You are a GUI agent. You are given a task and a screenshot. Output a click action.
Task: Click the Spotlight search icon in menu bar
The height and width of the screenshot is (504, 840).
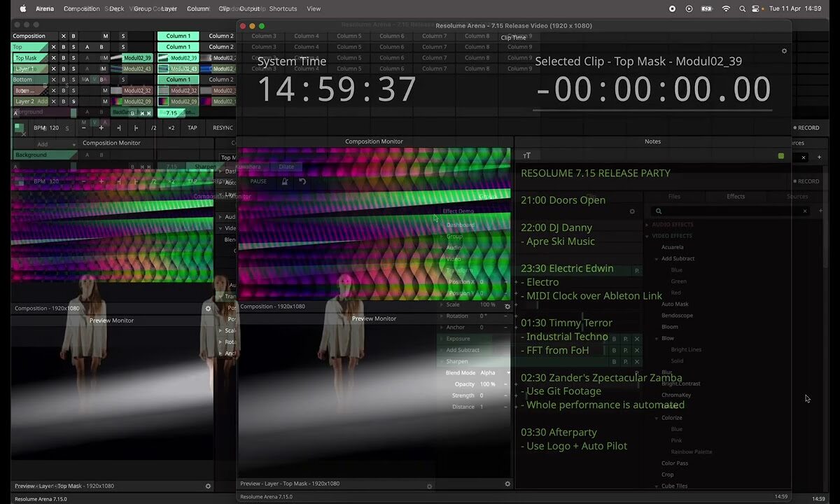[743, 9]
